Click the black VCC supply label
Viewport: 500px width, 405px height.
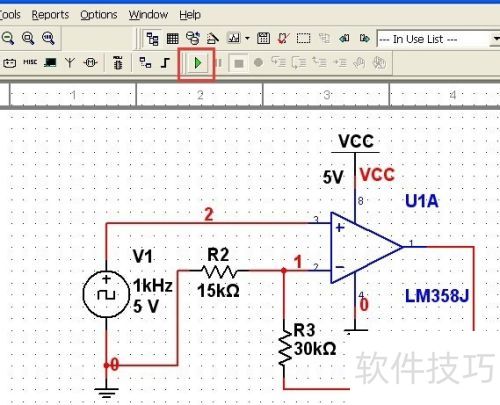tap(356, 141)
